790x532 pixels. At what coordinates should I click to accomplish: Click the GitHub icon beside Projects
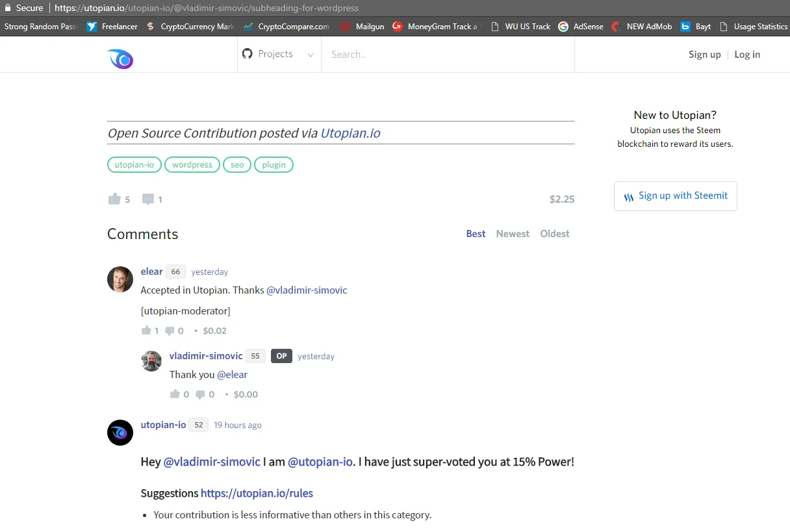pos(247,54)
